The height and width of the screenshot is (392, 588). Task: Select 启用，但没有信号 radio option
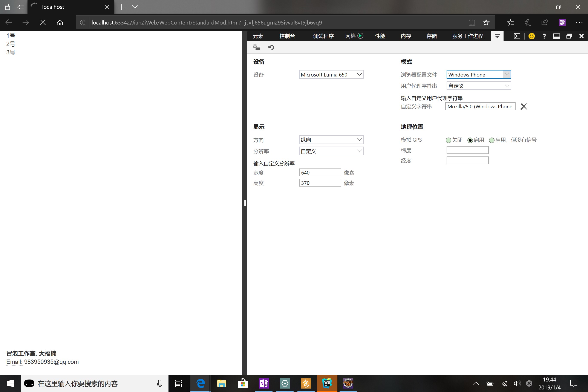492,140
